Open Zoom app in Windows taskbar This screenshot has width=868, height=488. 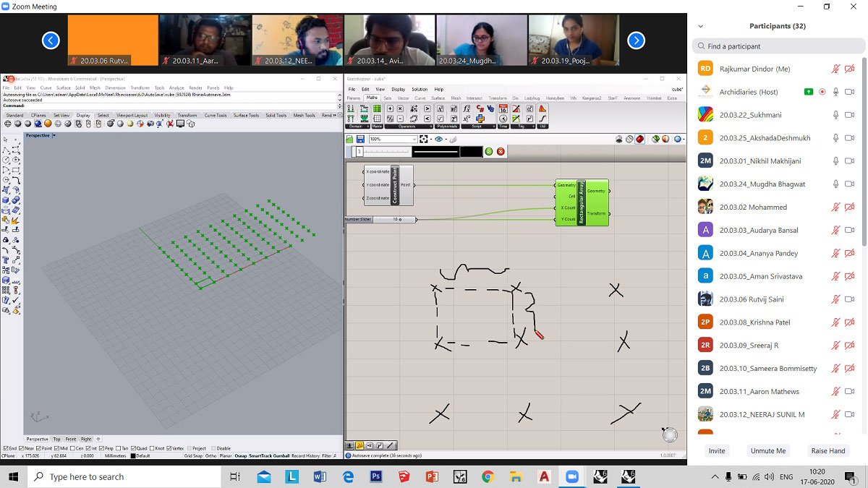573,476
